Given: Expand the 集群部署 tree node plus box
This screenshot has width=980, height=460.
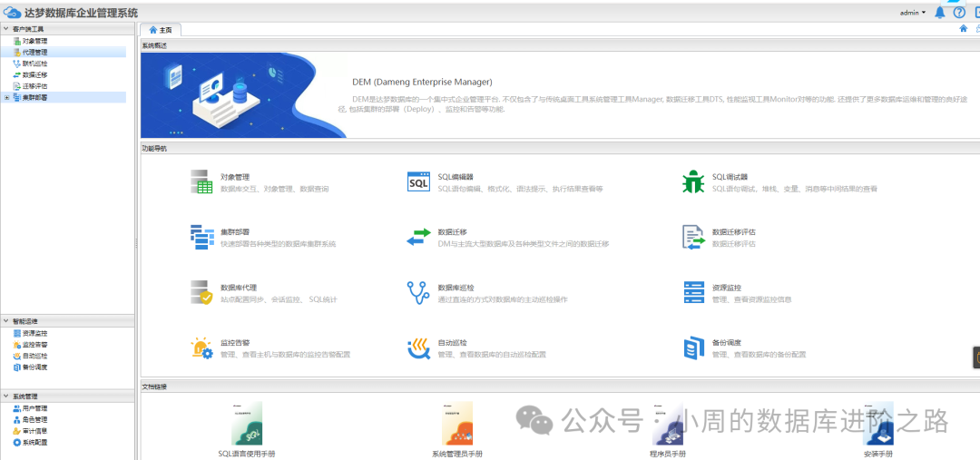Looking at the screenshot, I should pyautogui.click(x=7, y=97).
